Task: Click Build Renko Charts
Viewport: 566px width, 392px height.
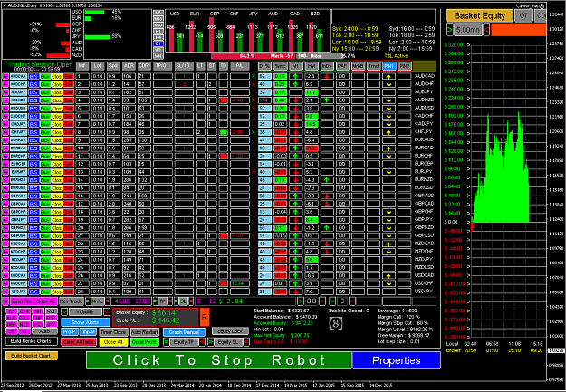Action: pyautogui.click(x=32, y=341)
